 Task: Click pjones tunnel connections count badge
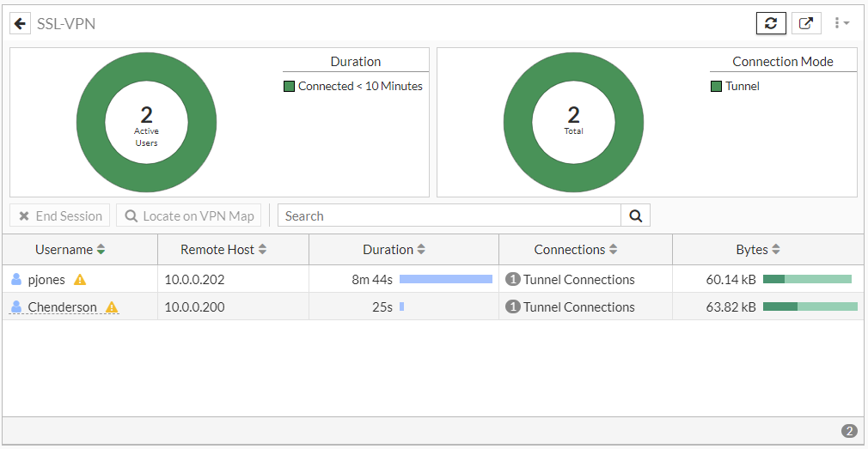(513, 279)
